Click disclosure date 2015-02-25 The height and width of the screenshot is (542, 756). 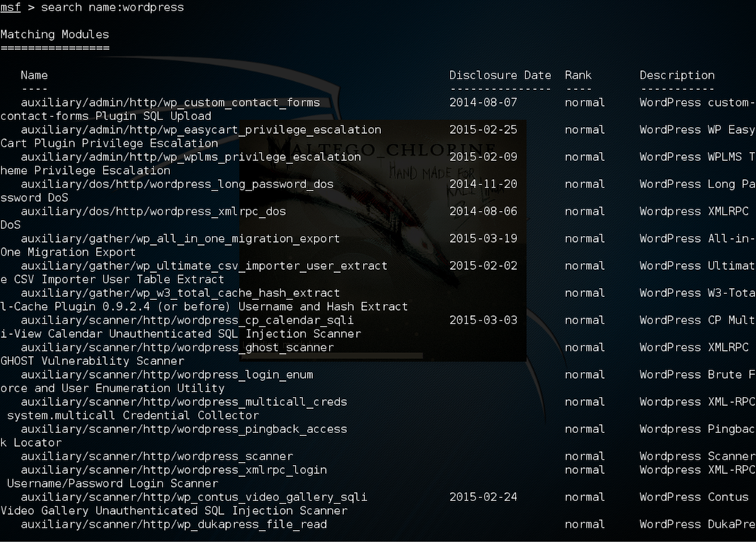[483, 130]
